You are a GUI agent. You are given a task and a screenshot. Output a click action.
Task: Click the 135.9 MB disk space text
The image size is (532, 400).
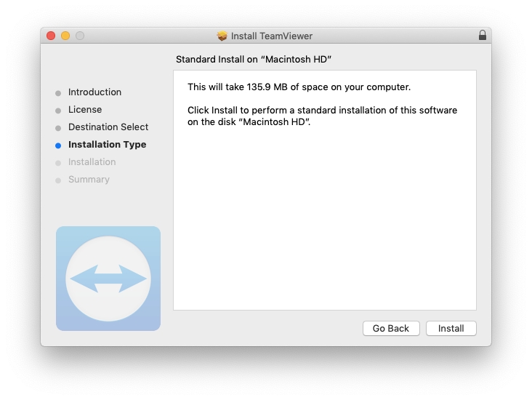pyautogui.click(x=299, y=87)
